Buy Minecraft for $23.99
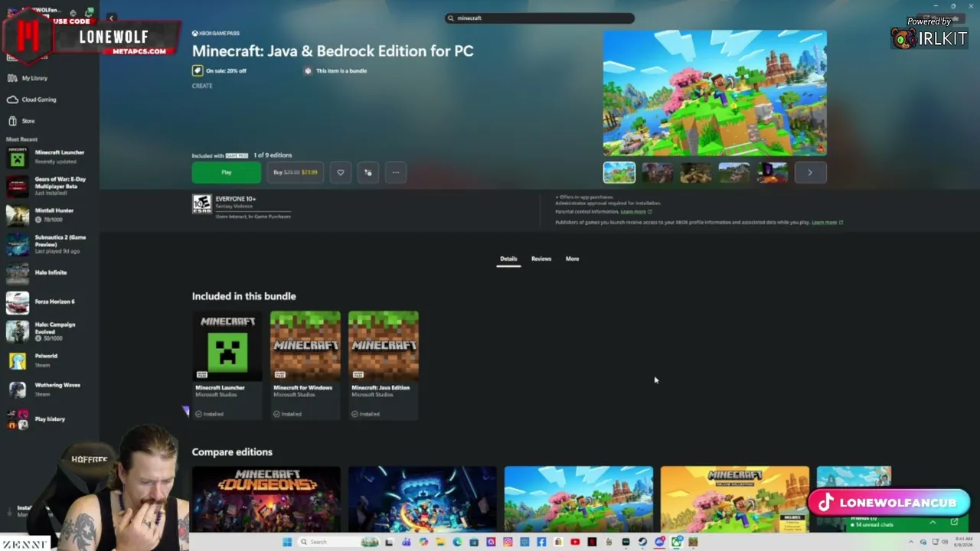The width and height of the screenshot is (980, 551). click(296, 172)
